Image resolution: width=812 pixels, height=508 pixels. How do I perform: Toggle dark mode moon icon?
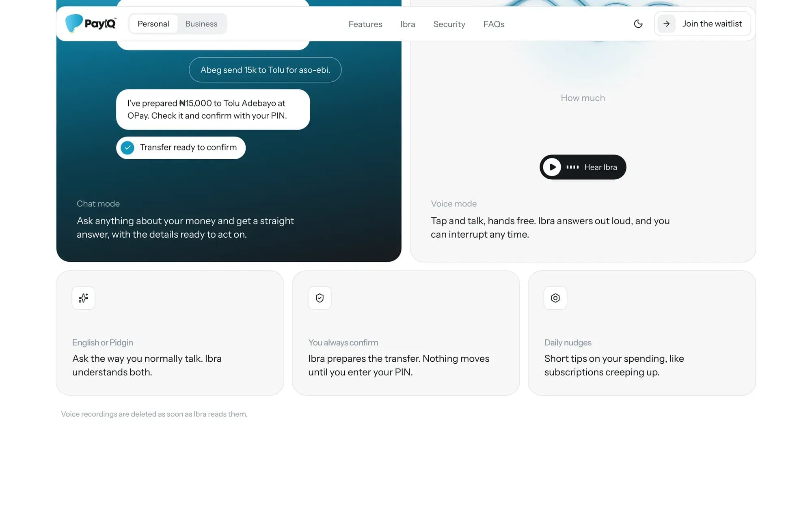[x=638, y=24]
